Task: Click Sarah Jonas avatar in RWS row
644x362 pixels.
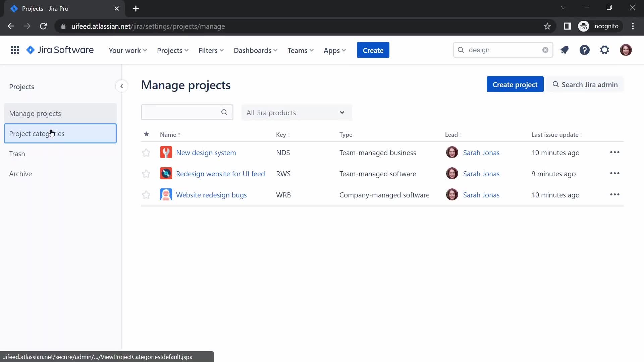Action: (452, 174)
